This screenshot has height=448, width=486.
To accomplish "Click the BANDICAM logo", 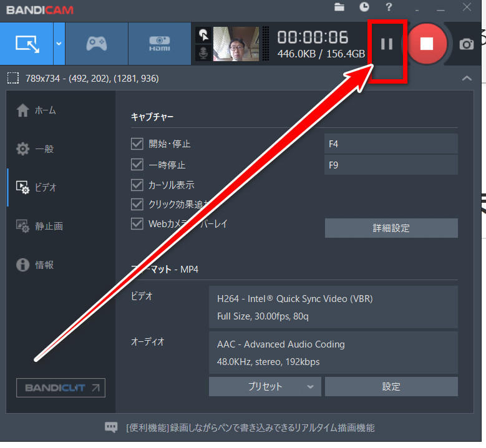I will pos(40,10).
